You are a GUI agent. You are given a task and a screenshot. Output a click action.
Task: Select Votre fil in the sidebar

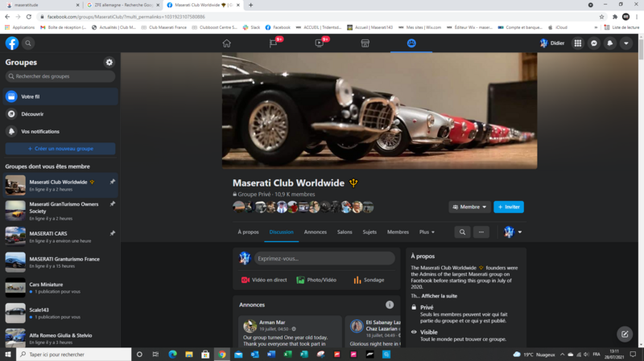click(x=60, y=96)
